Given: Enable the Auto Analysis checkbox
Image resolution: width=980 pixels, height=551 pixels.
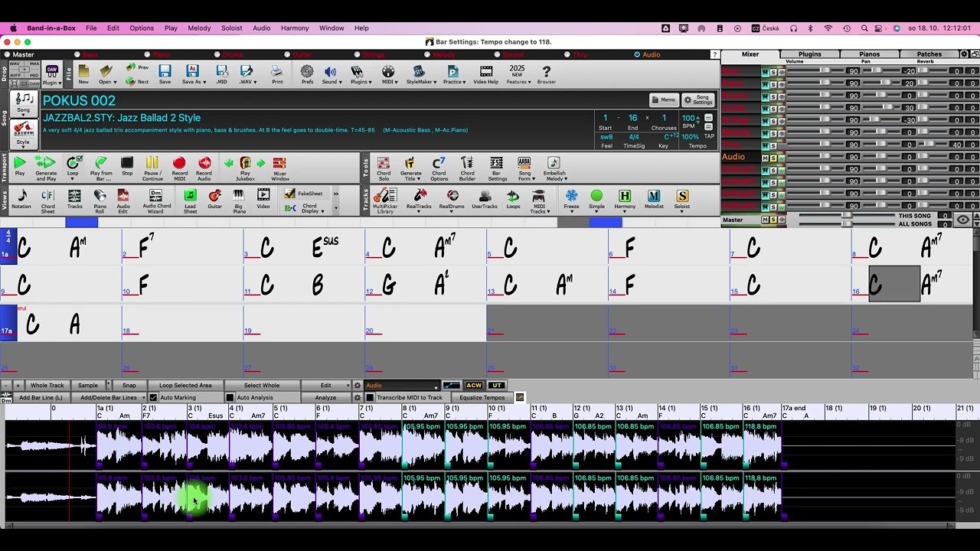Looking at the screenshot, I should coord(230,398).
